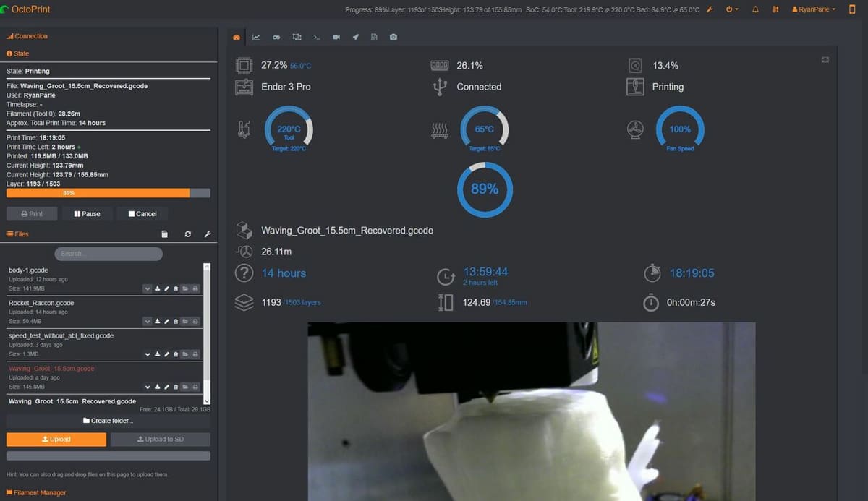Delete body-1.gcode
The width and height of the screenshot is (868, 501).
tap(175, 288)
